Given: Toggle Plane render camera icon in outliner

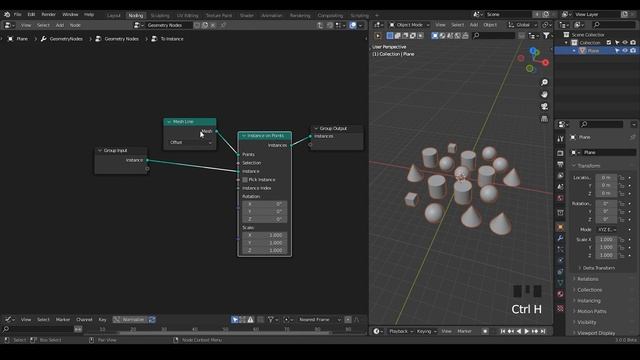Looking at the screenshot, I should click(633, 51).
